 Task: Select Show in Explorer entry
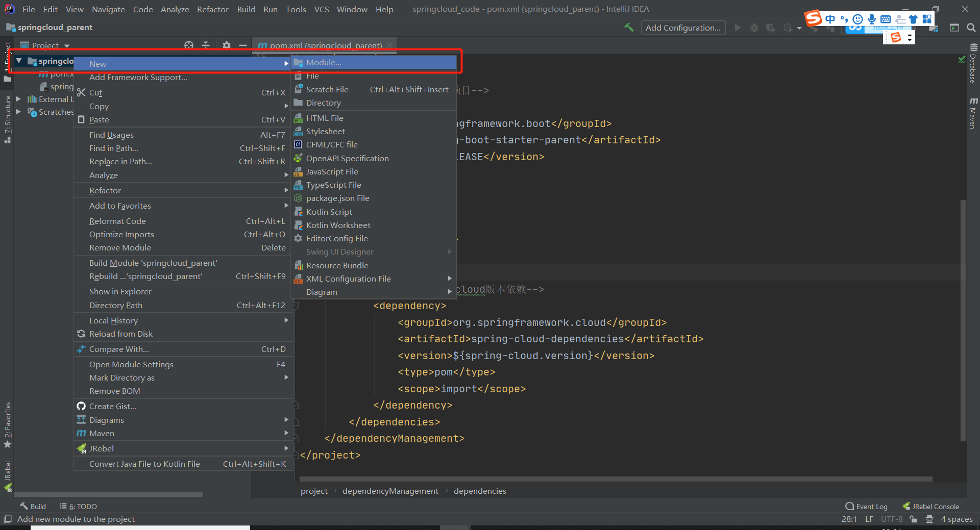[x=184, y=291]
